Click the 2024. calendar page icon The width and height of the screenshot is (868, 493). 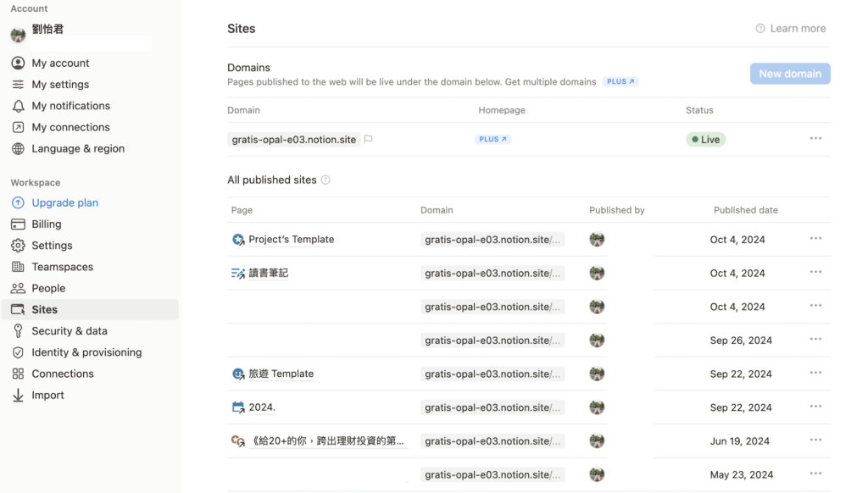coord(238,407)
